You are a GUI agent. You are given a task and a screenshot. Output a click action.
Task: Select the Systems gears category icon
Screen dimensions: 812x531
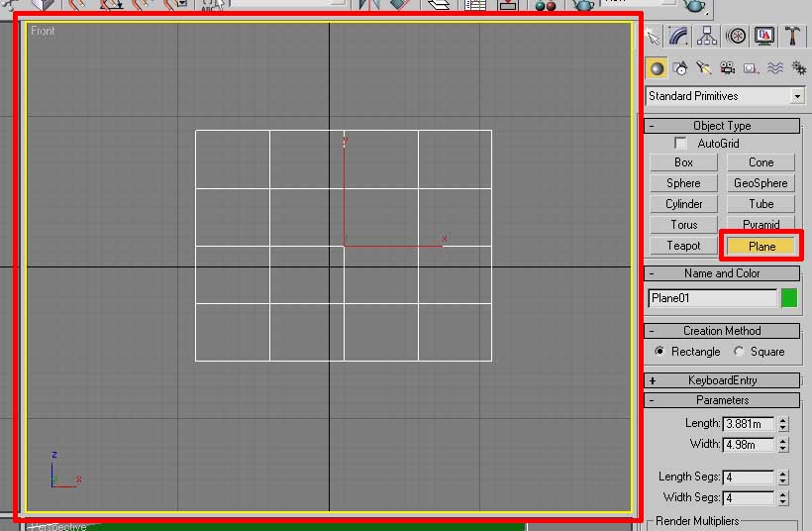(799, 68)
